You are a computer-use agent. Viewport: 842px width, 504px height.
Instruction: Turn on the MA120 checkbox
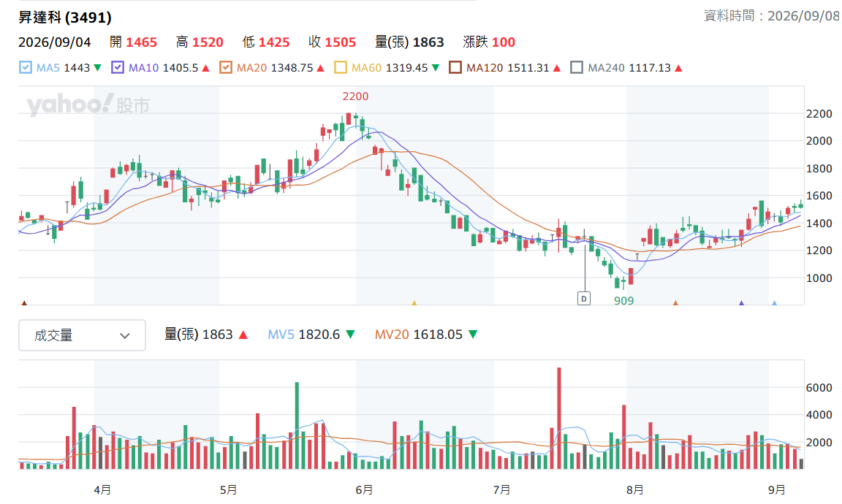pyautogui.click(x=455, y=68)
